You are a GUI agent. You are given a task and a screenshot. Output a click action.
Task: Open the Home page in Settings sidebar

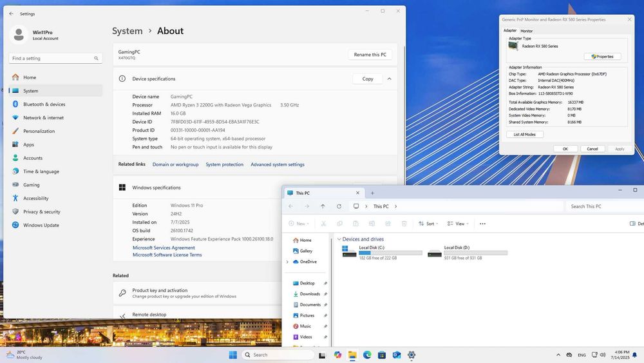tap(55, 77)
